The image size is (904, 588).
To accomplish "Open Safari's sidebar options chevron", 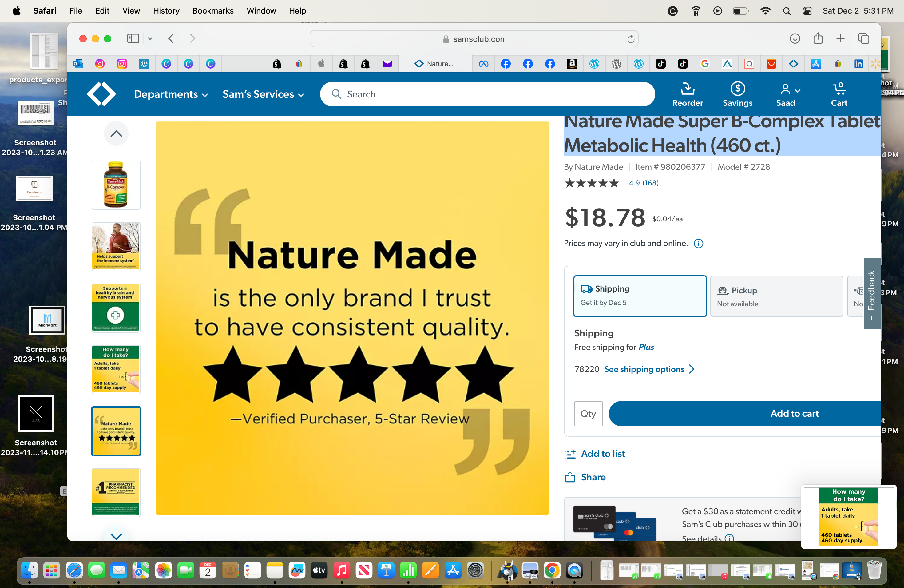I will click(150, 38).
